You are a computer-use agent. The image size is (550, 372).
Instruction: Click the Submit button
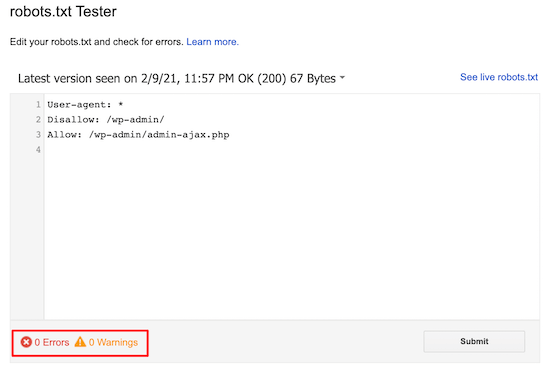(x=474, y=341)
